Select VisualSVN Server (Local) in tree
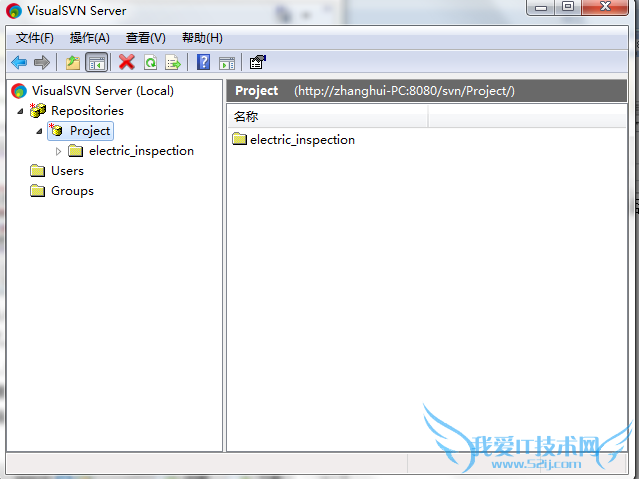 pyautogui.click(x=103, y=91)
